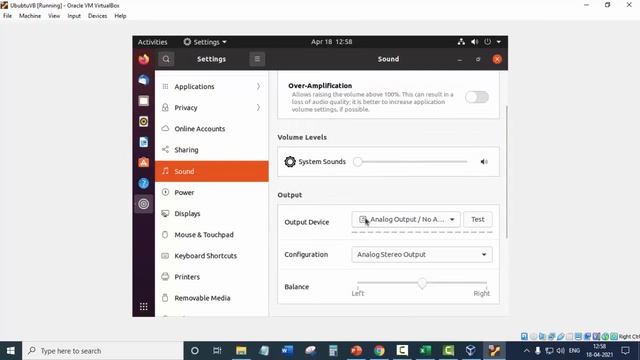Open Cortana circle on Windows taskbar
This screenshot has width=640, height=360.
(195, 351)
